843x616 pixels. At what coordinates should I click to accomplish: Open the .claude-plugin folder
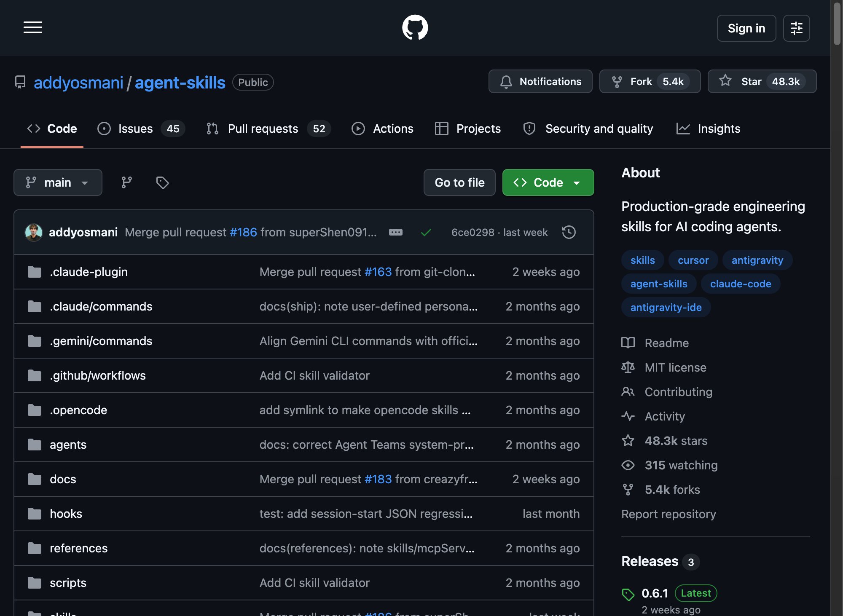89,272
